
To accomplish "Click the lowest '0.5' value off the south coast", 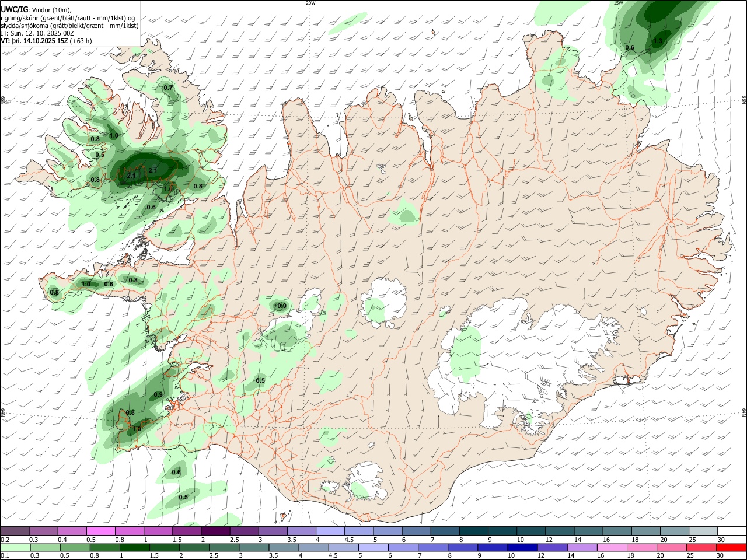I will tap(183, 497).
